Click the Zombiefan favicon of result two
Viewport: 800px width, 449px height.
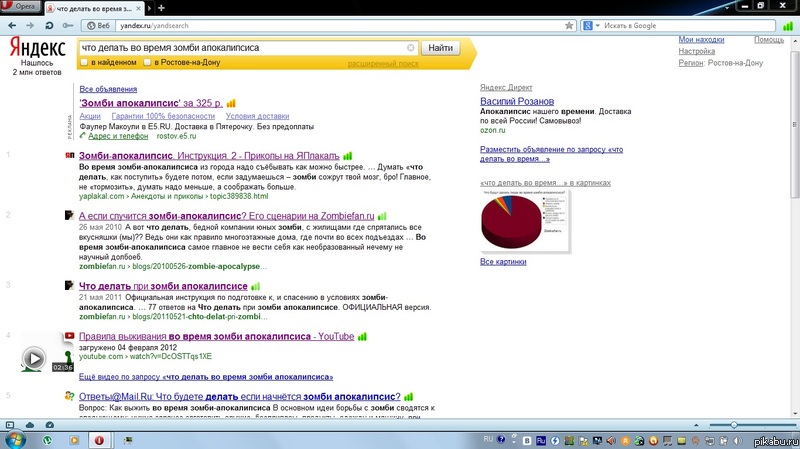coord(69,215)
